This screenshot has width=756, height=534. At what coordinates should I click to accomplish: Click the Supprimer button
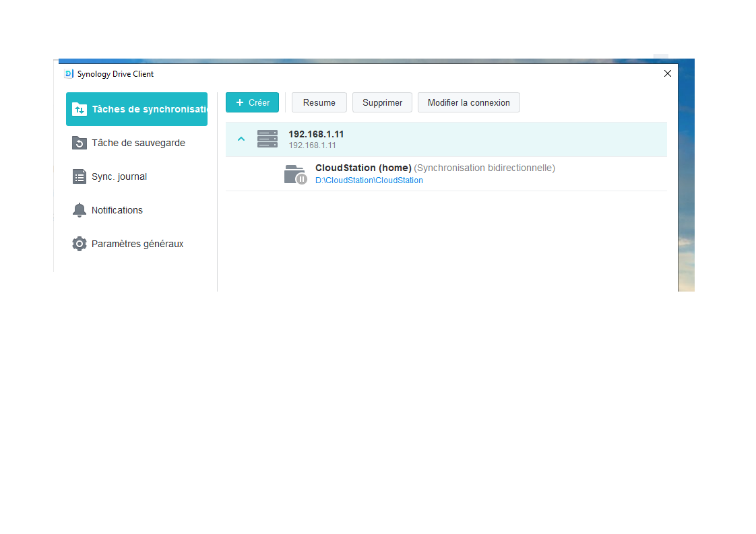(382, 102)
